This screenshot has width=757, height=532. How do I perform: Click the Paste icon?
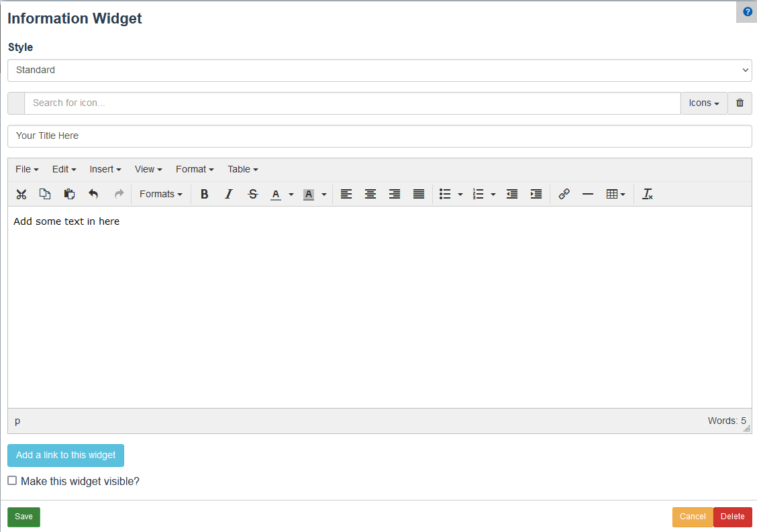point(69,194)
